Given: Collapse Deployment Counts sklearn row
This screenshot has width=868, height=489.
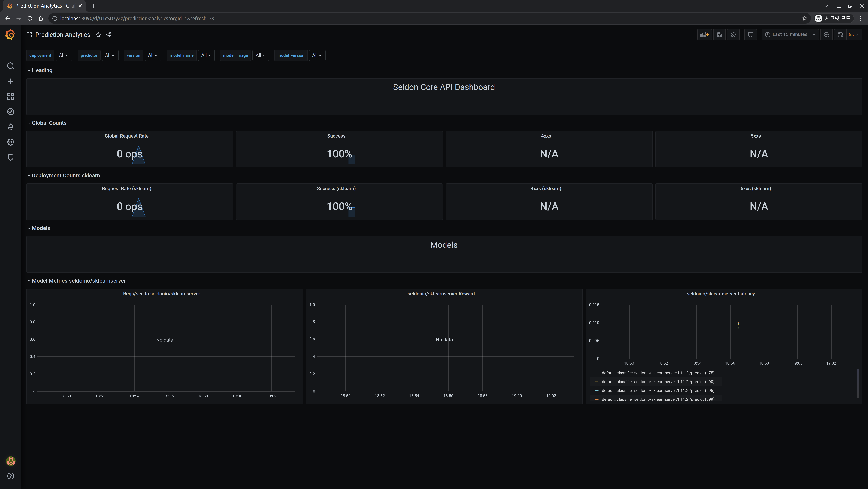Looking at the screenshot, I should [63, 176].
